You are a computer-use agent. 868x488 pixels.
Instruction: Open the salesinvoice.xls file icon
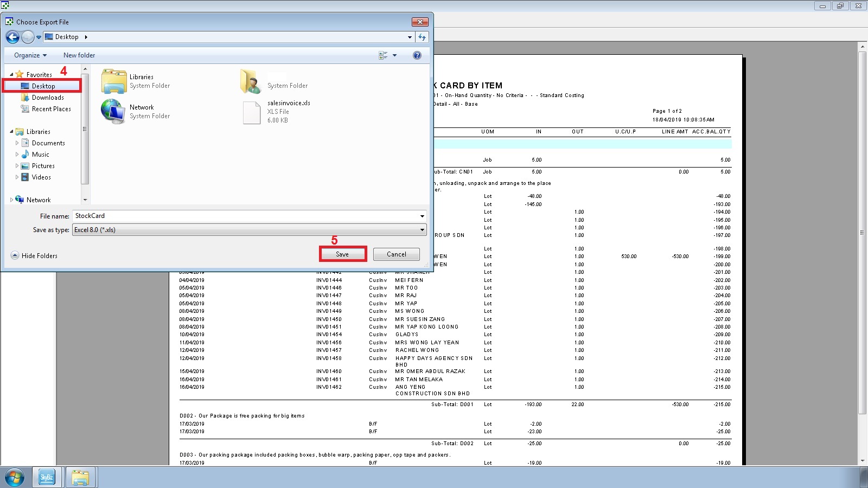click(x=252, y=112)
